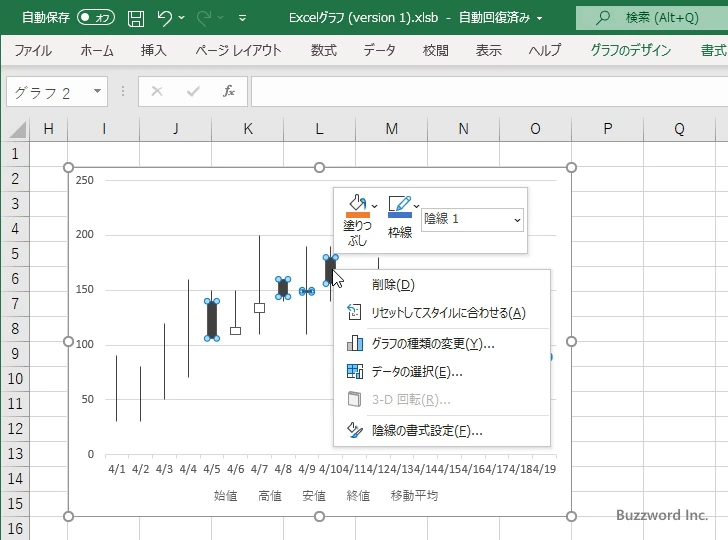Choose 陰線の書式設定(F)... menu entry
Image resolution: width=728 pixels, height=540 pixels.
click(442, 430)
